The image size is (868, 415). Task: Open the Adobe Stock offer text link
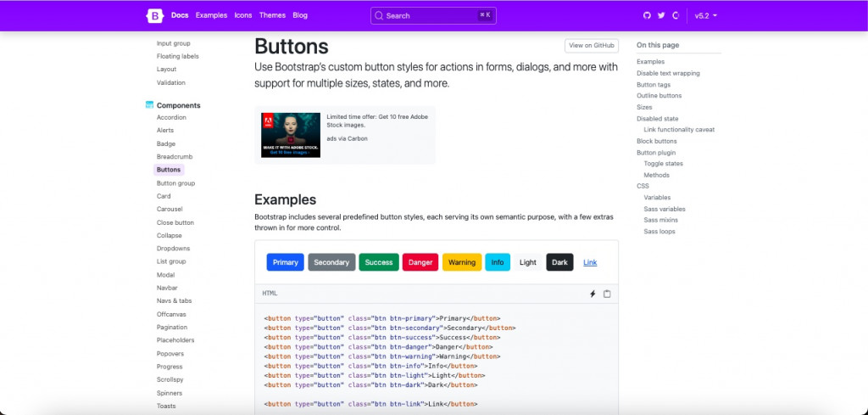click(x=377, y=121)
